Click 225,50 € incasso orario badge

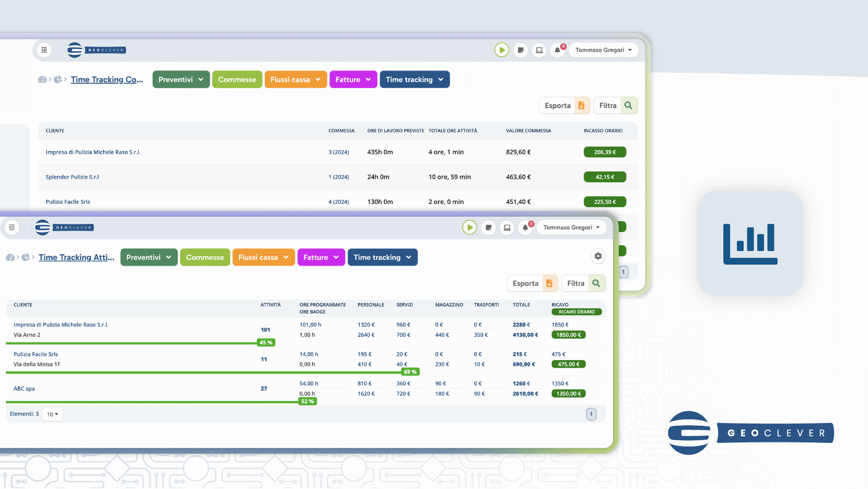pyautogui.click(x=605, y=202)
